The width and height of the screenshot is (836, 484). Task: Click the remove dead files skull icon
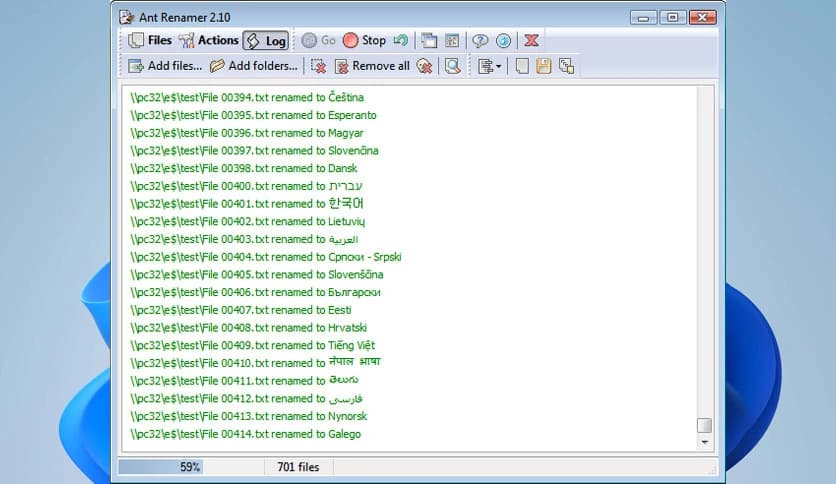[x=424, y=66]
